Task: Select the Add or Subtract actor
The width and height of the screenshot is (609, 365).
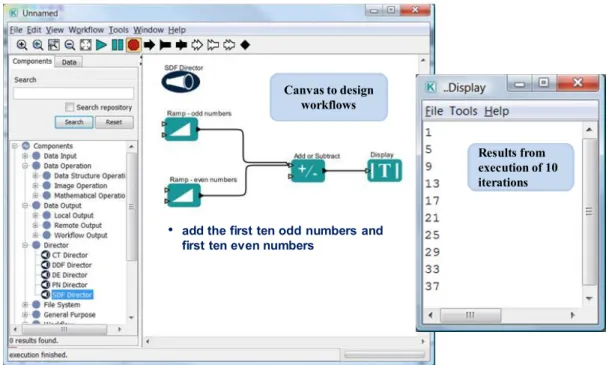Action: point(308,170)
